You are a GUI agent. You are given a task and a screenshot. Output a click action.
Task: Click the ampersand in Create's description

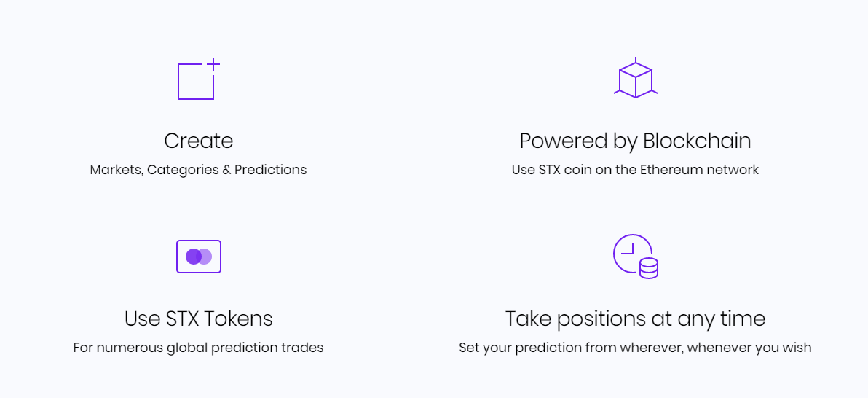pyautogui.click(x=226, y=170)
